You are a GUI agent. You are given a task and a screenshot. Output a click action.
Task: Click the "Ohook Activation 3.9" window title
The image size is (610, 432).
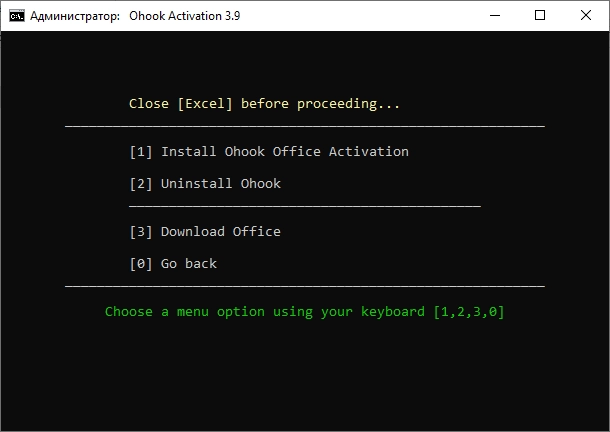coord(184,16)
